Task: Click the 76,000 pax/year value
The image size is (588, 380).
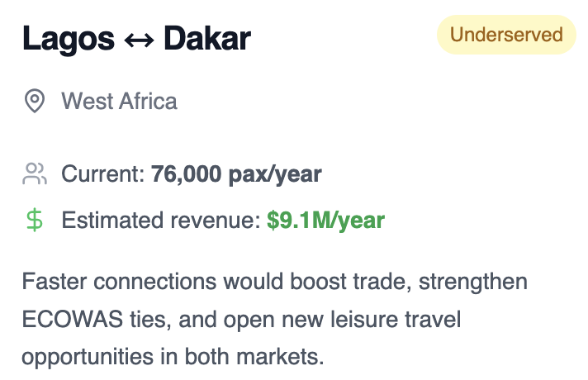Action: (236, 174)
